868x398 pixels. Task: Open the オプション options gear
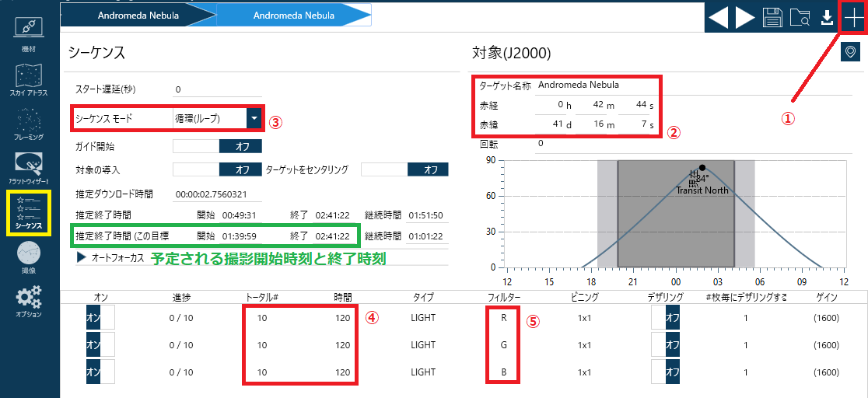[28, 302]
